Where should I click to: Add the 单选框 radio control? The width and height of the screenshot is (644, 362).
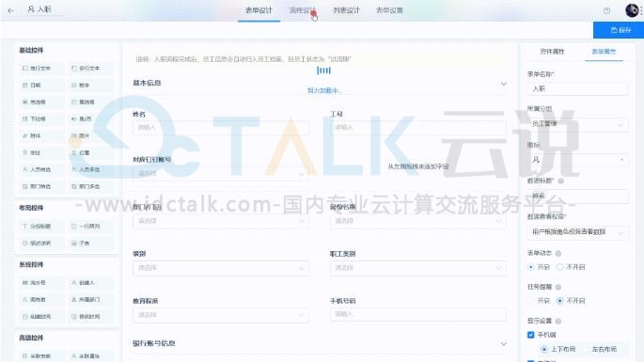(x=41, y=102)
